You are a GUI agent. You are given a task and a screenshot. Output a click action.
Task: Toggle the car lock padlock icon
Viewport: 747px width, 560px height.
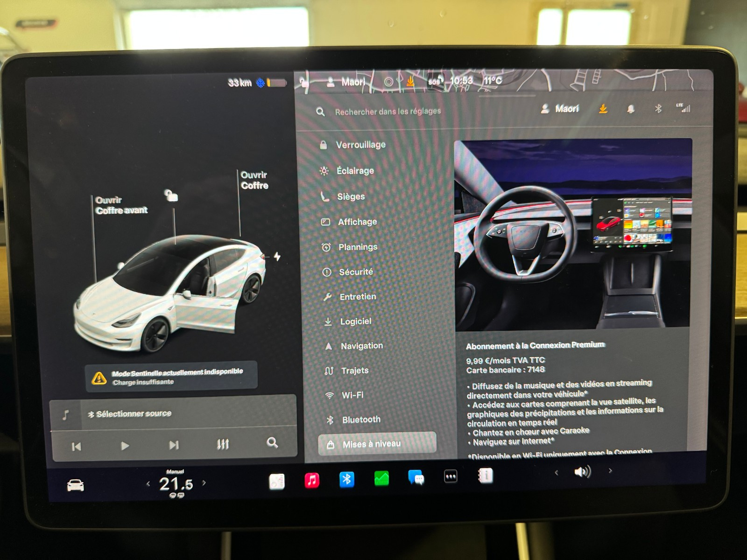(171, 196)
